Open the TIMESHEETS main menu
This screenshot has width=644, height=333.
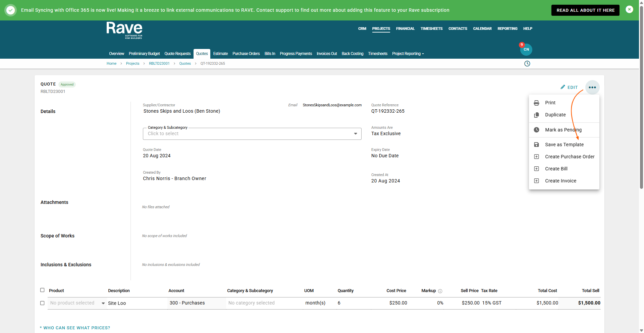432,29
